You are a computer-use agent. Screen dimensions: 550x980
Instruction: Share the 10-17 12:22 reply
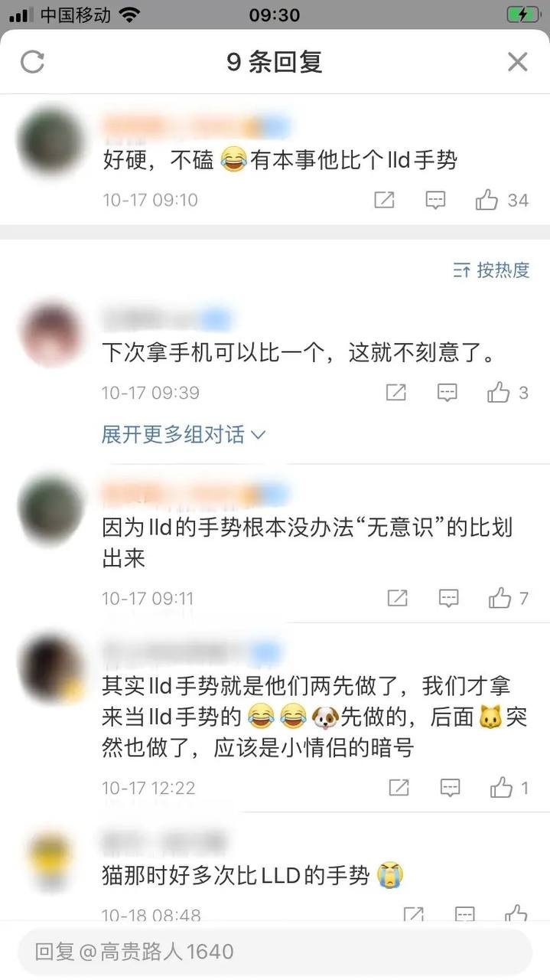[399, 787]
